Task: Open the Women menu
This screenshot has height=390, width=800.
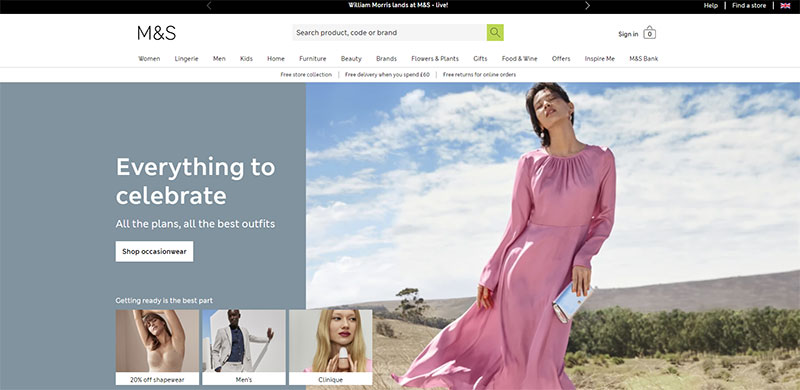Action: click(x=149, y=59)
